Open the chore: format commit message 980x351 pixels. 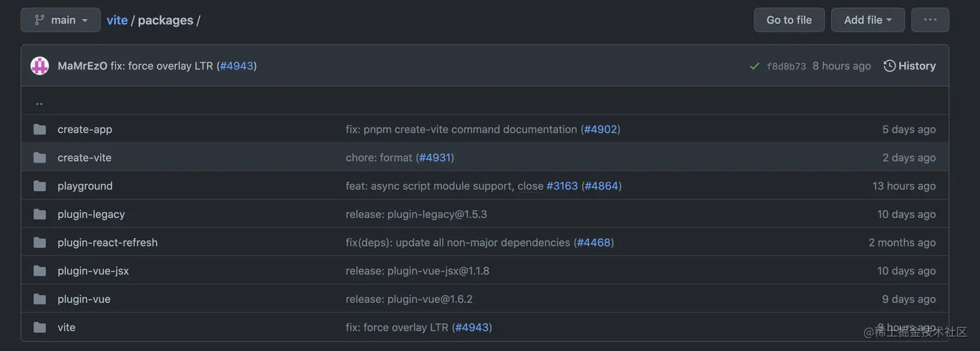[x=379, y=158]
